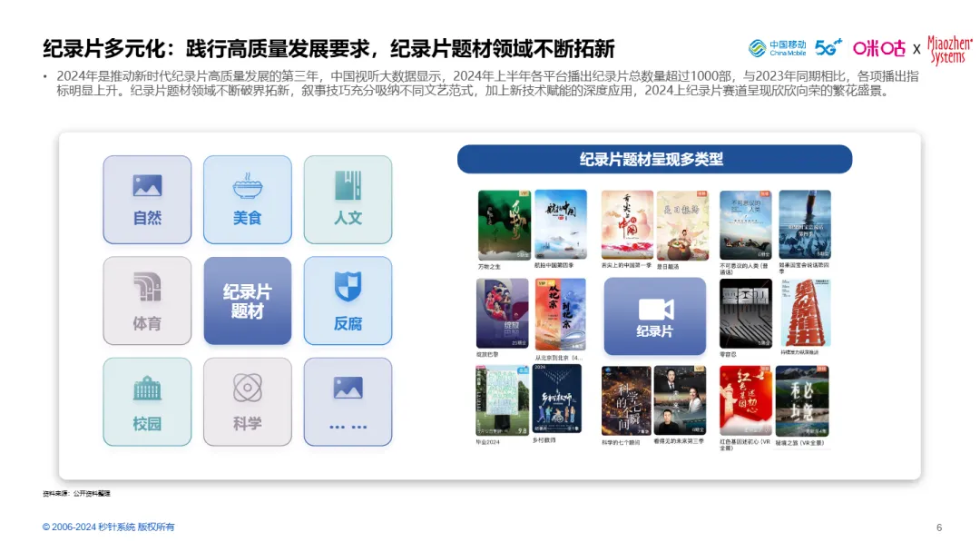Open the 红色基因述初心 VR poster
980x552 pixels.
pyautogui.click(x=746, y=400)
